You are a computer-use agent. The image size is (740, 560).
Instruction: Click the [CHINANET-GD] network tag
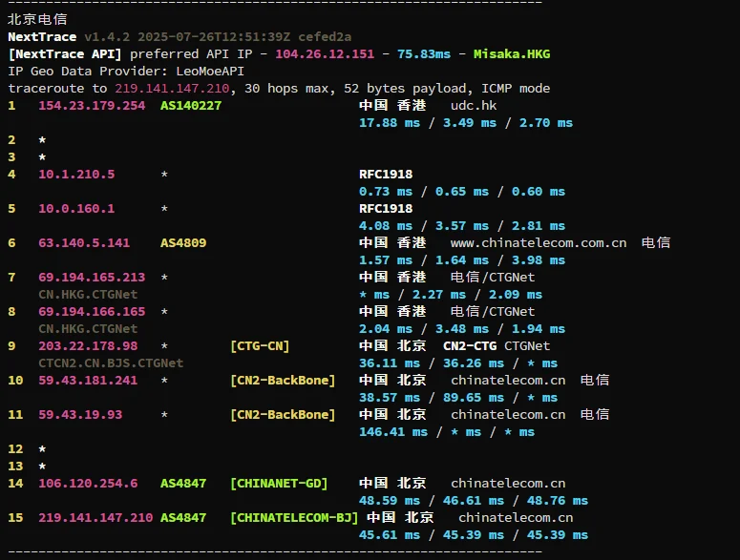[279, 484]
